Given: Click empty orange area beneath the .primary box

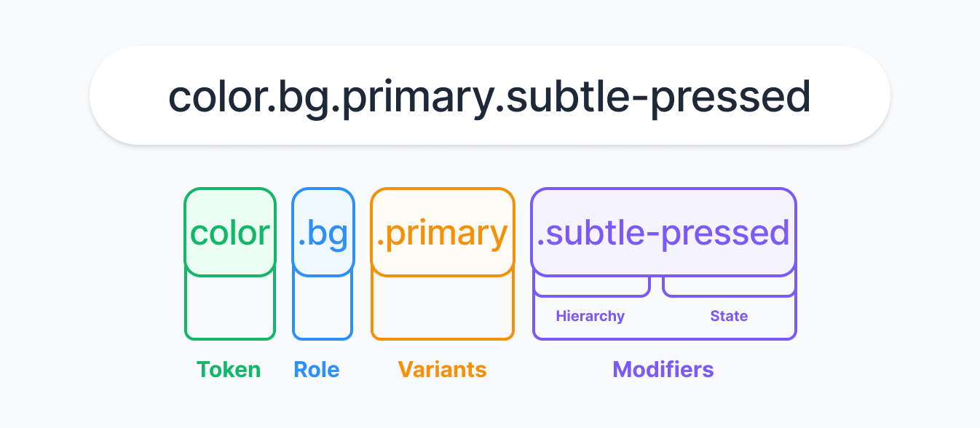Looking at the screenshot, I should pyautogui.click(x=443, y=307).
